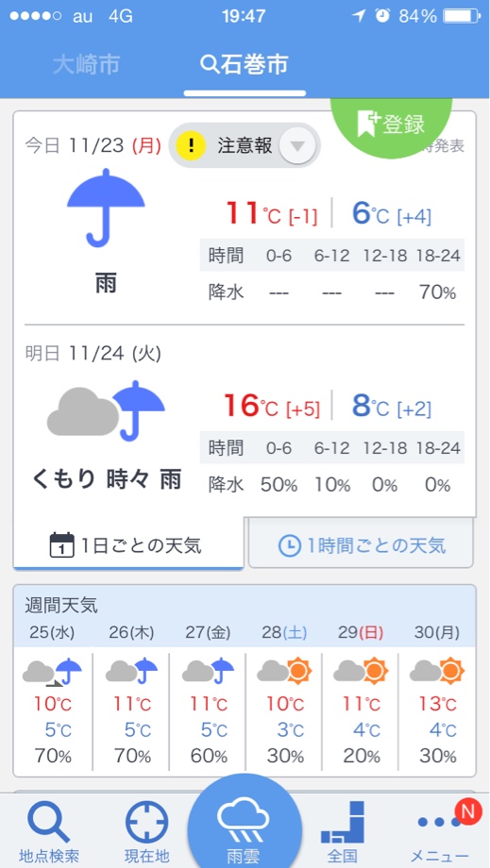
Task: Select the 28(土) weekly forecast column
Action: tap(284, 699)
